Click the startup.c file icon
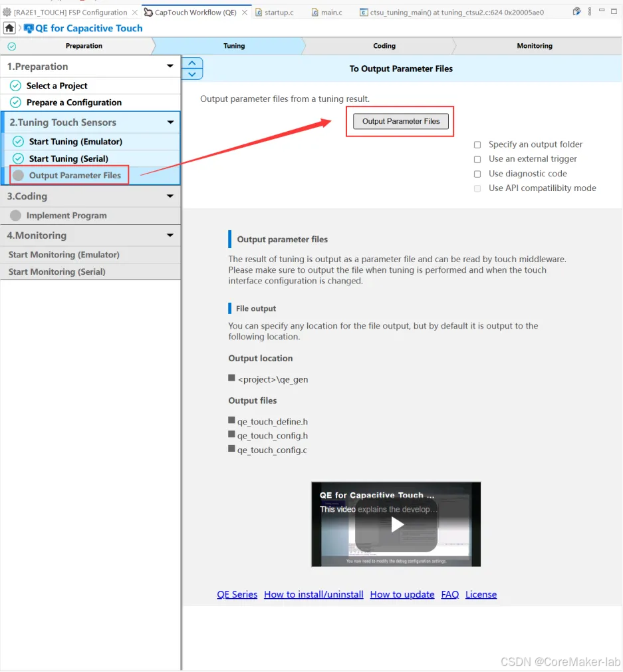 [x=259, y=13]
